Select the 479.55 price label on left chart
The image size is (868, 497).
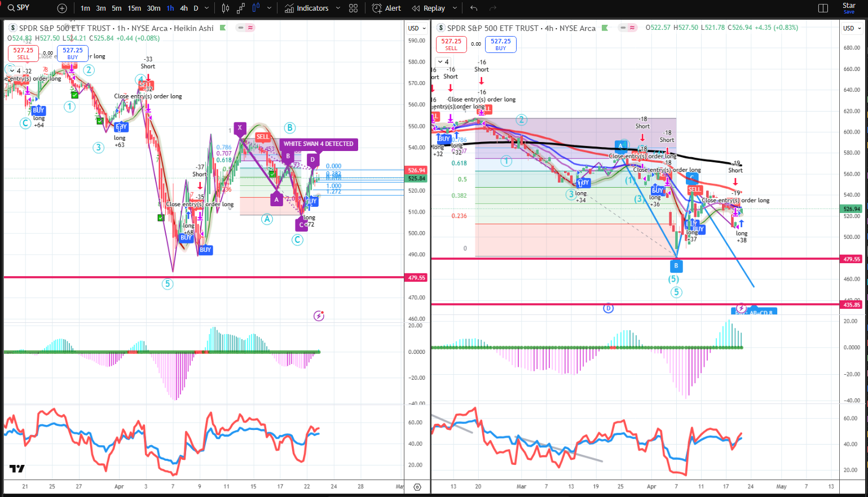[x=417, y=278]
